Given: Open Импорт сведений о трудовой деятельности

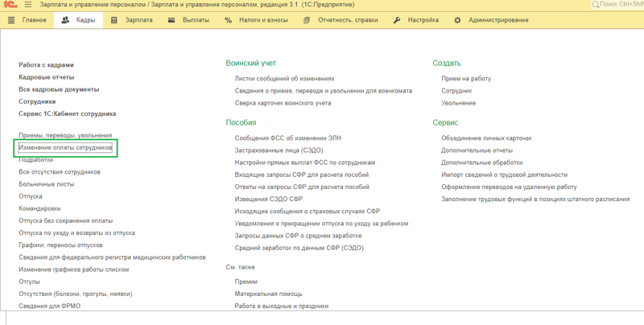Looking at the screenshot, I should [x=505, y=175].
